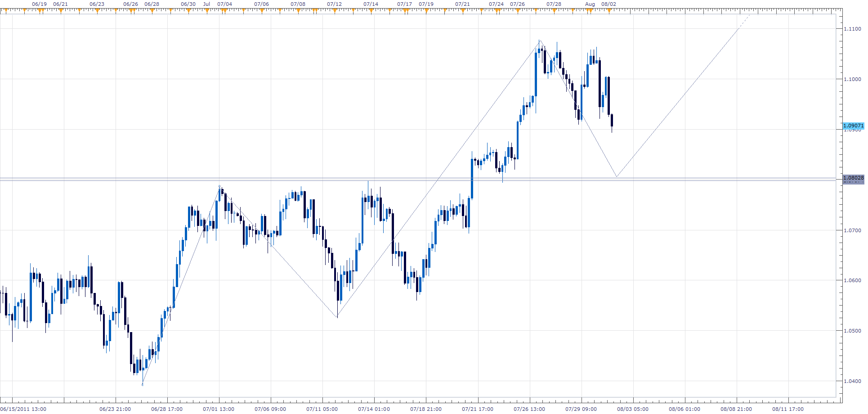Select the 07/24 date on top ruler
Image resolution: width=868 pixels, height=414 pixels.
pyautogui.click(x=496, y=4)
